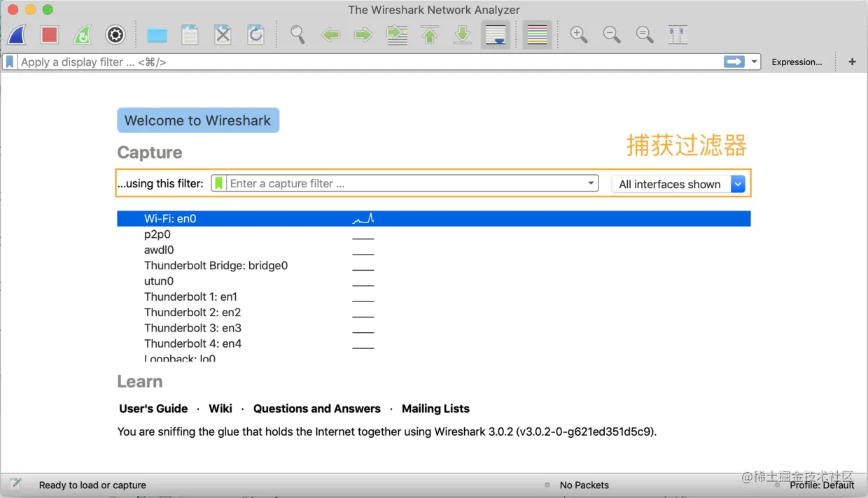Screen dimensions: 868x498
Task: Open capture filter bookmark green icon
Action: (x=219, y=183)
